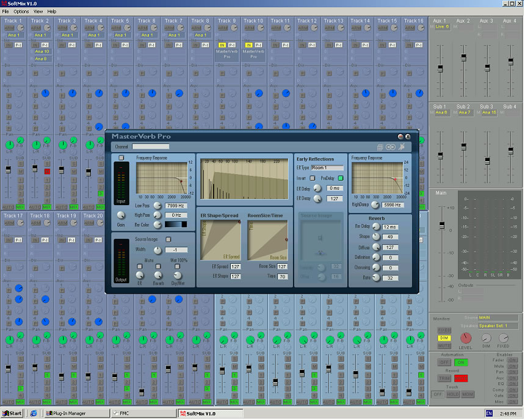
Task: Click the Low Pass 7999 Hz value field
Action: coord(176,206)
